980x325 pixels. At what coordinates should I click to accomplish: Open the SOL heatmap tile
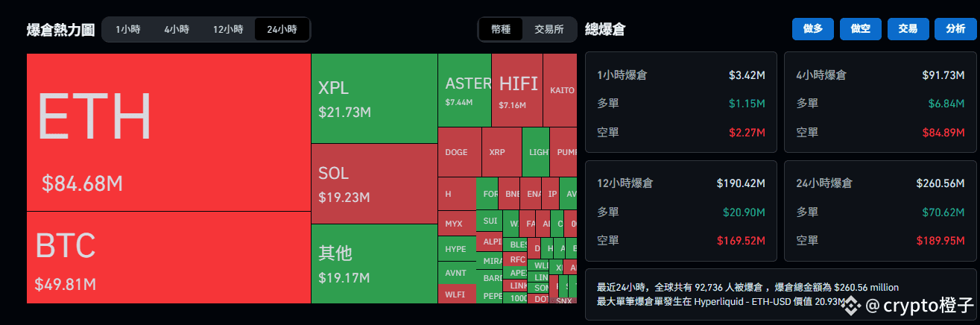[373, 183]
